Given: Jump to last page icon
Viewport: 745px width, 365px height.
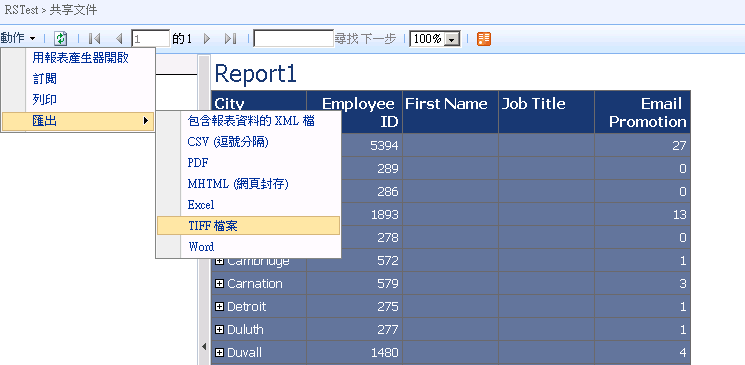Looking at the screenshot, I should [x=230, y=38].
